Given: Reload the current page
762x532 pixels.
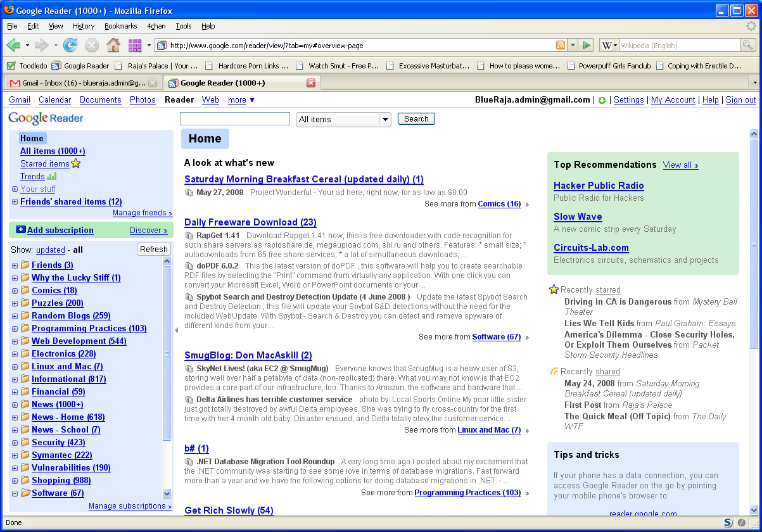Looking at the screenshot, I should click(70, 45).
